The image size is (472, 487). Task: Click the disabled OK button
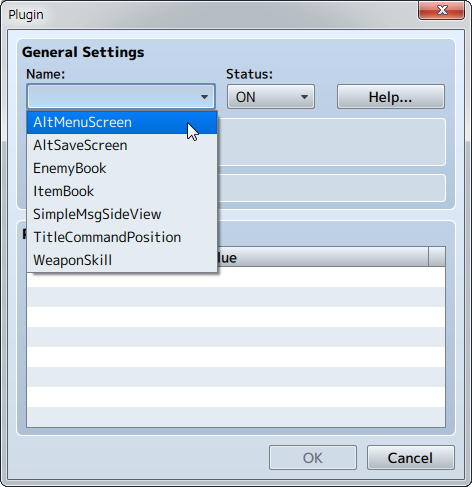313,458
